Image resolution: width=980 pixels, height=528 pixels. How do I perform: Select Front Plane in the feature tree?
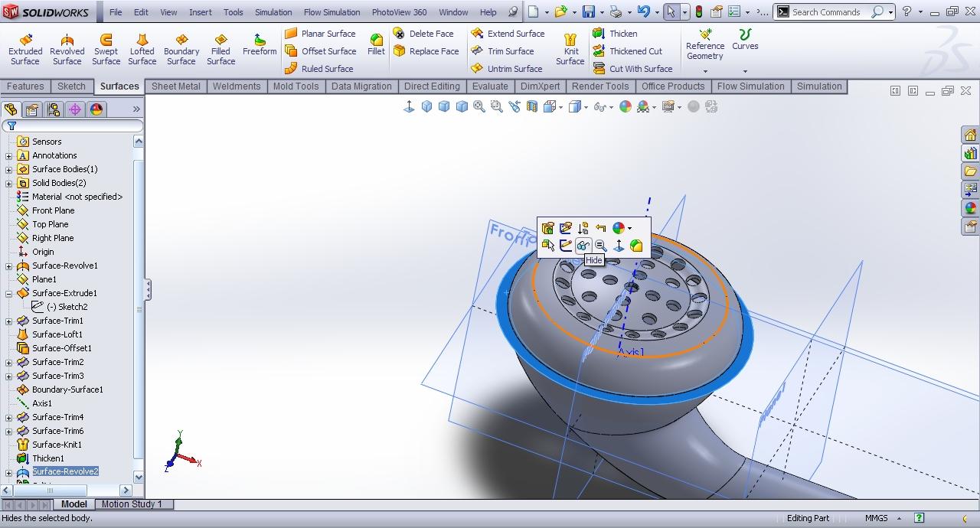pyautogui.click(x=53, y=210)
